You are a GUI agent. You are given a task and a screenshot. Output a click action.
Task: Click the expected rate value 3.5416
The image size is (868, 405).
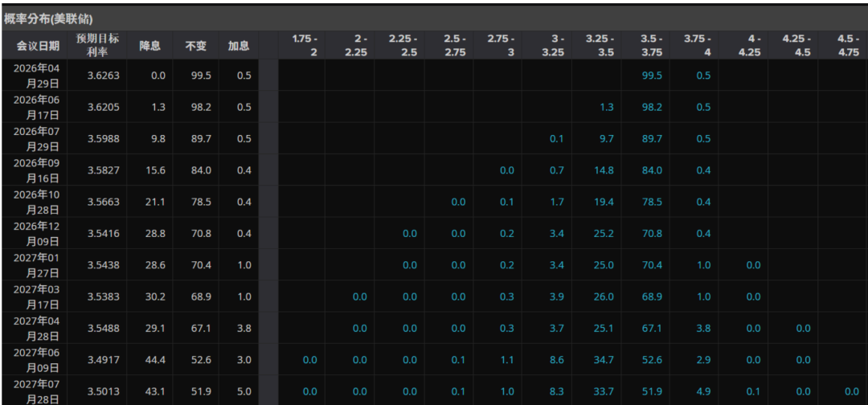tap(102, 234)
